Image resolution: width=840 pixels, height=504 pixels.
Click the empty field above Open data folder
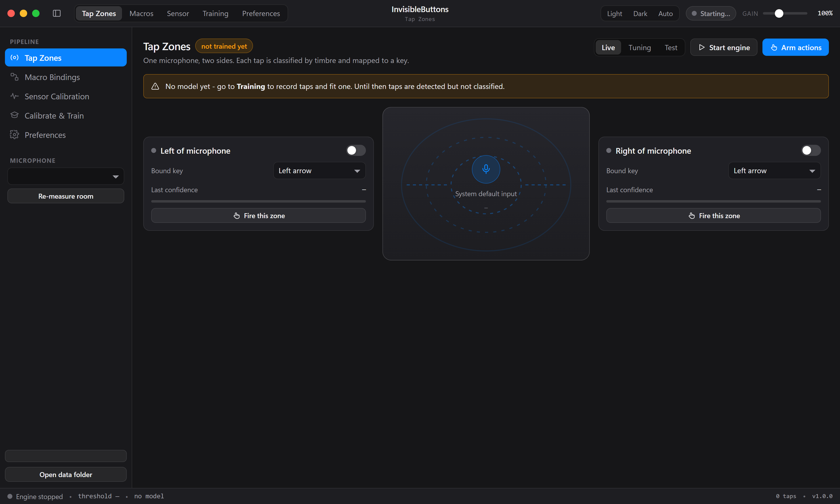click(66, 456)
